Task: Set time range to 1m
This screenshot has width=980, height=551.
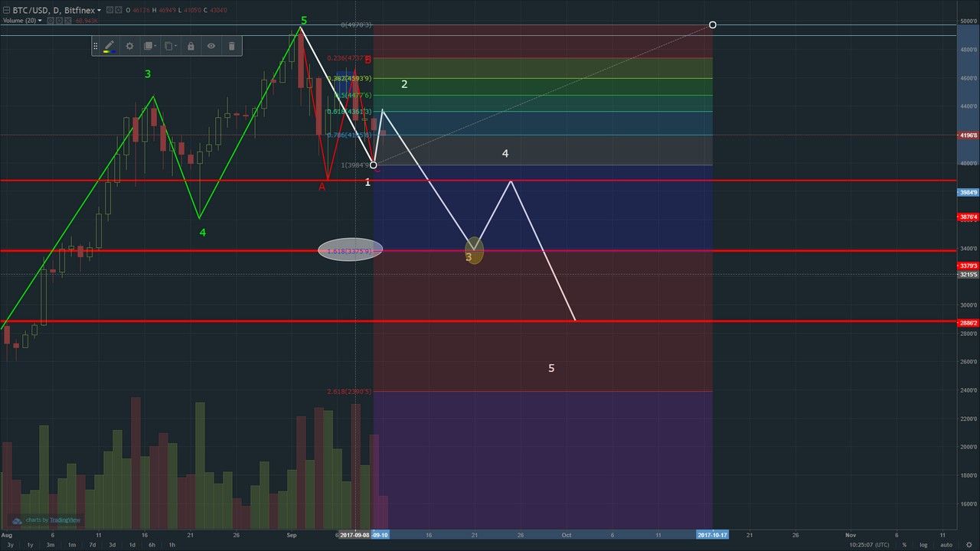Action: tap(71, 545)
